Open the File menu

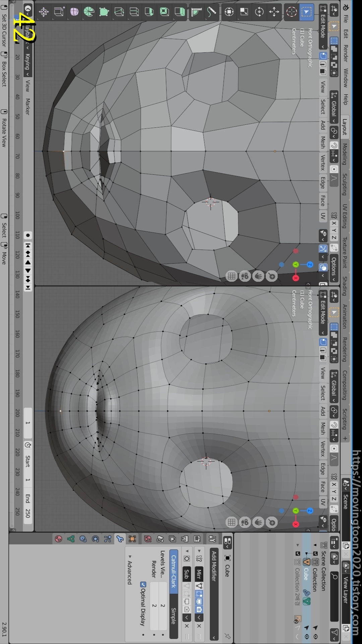[346, 19]
